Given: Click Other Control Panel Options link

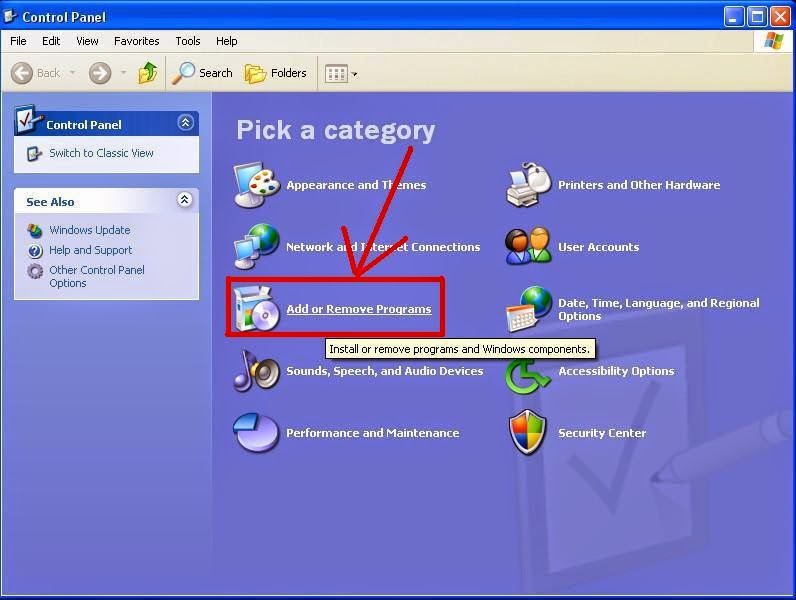Looking at the screenshot, I should point(96,276).
